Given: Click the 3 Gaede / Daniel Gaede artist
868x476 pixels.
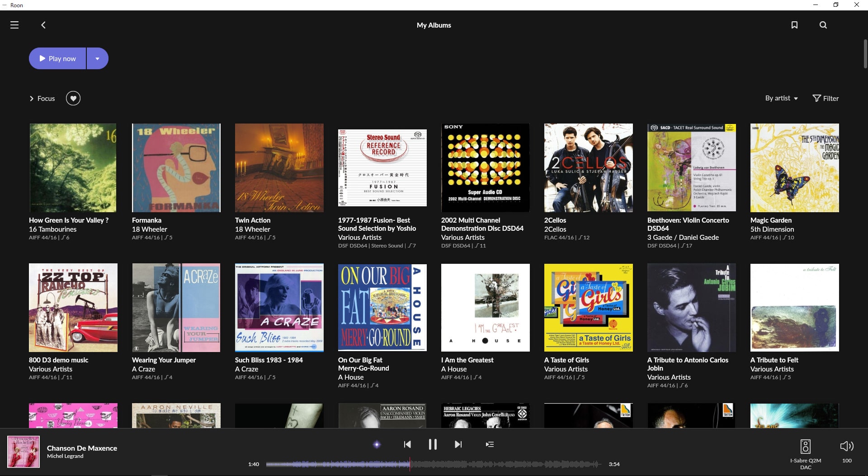Looking at the screenshot, I should coord(683,238).
